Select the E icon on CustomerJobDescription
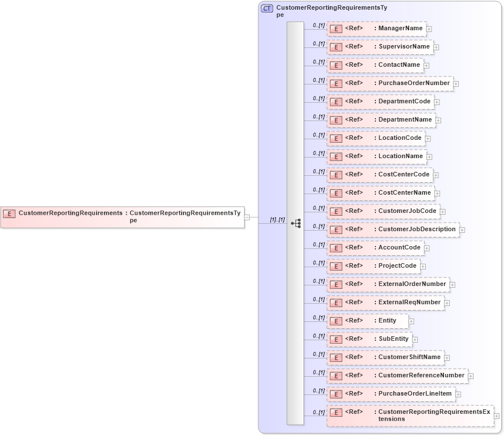This screenshot has width=504, height=435. [336, 229]
